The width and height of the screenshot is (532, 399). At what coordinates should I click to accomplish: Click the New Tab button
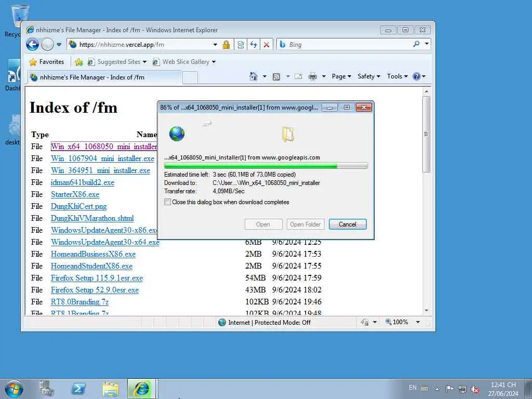[x=190, y=77]
